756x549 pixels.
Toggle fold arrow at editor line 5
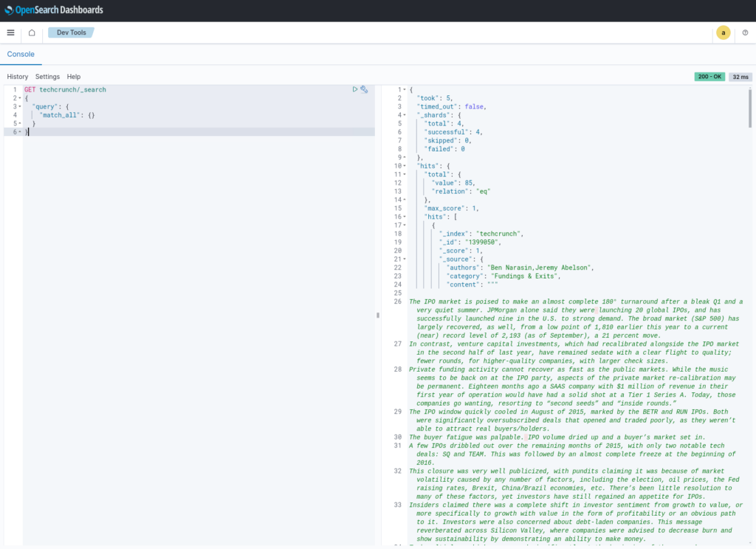[20, 123]
